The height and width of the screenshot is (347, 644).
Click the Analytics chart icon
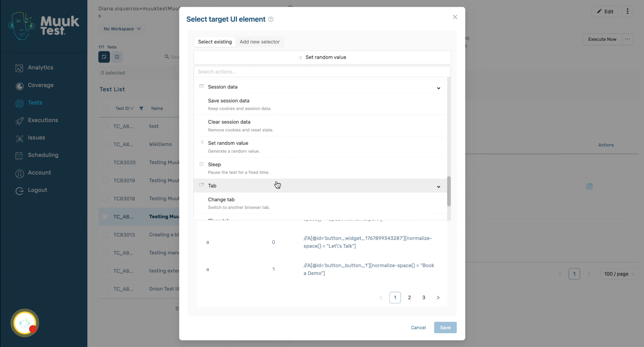tap(19, 68)
